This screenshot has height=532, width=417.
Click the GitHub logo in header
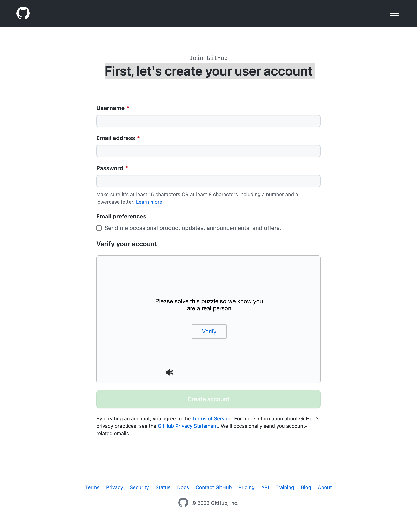(23, 13)
